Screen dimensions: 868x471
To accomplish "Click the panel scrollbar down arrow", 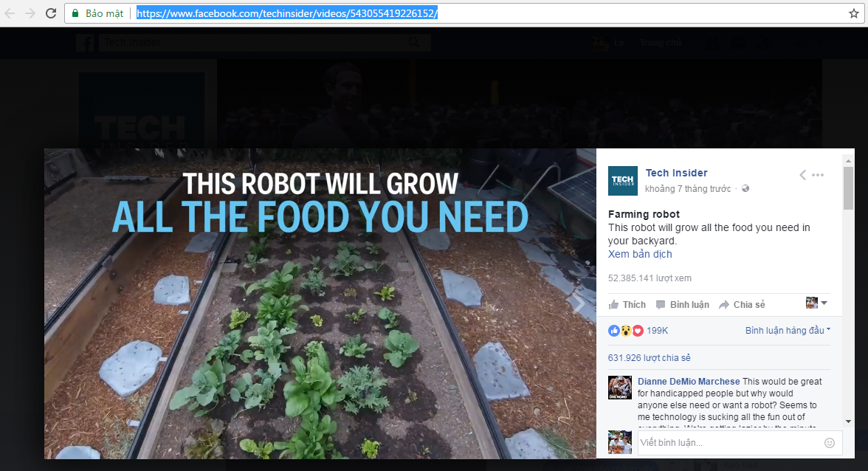I will pyautogui.click(x=848, y=422).
